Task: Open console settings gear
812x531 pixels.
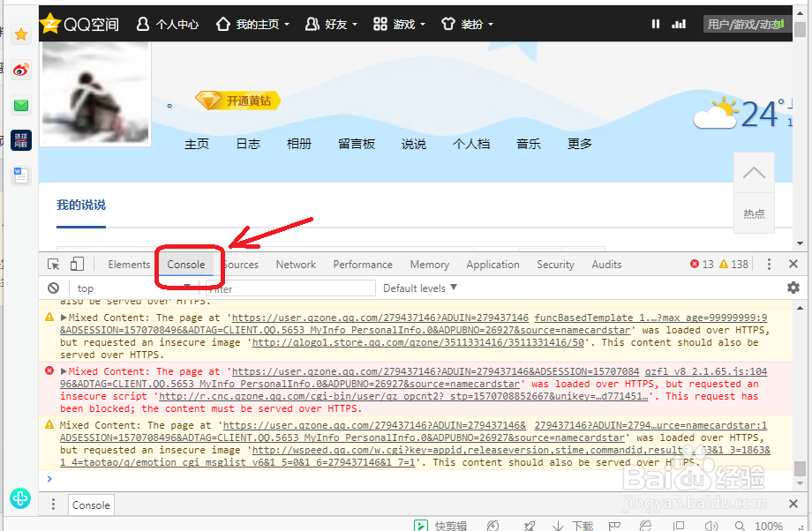Action: click(793, 288)
